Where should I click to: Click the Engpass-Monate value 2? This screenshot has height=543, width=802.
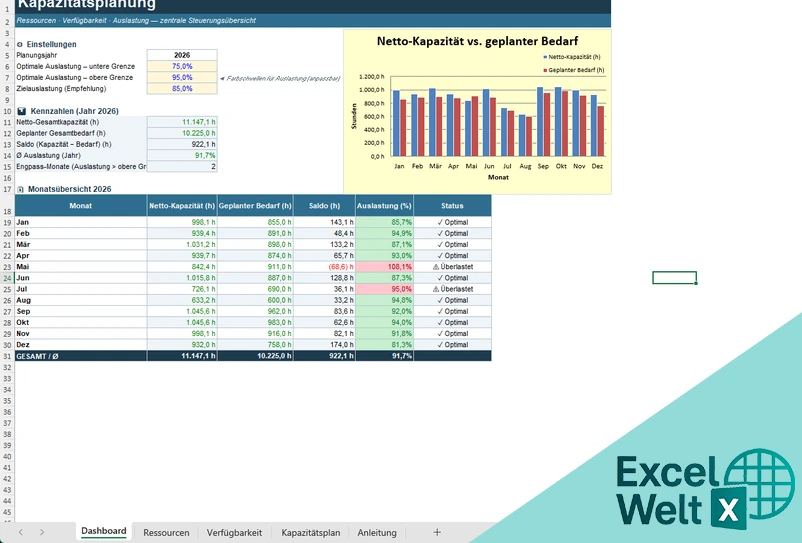[x=182, y=166]
